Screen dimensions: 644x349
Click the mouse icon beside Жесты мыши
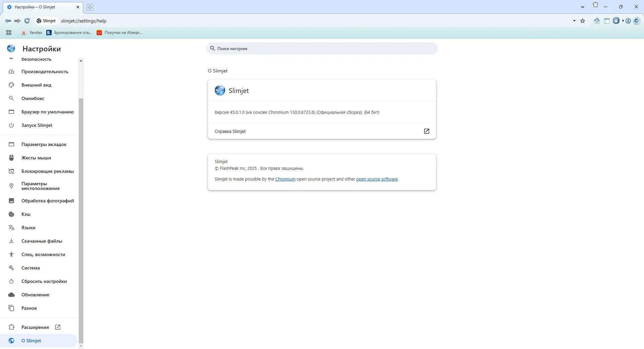(11, 158)
